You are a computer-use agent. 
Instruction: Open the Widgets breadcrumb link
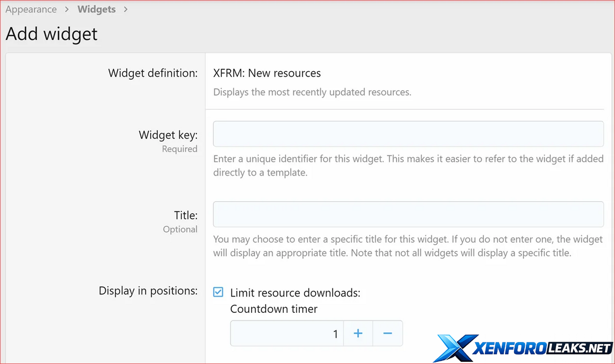(x=96, y=10)
